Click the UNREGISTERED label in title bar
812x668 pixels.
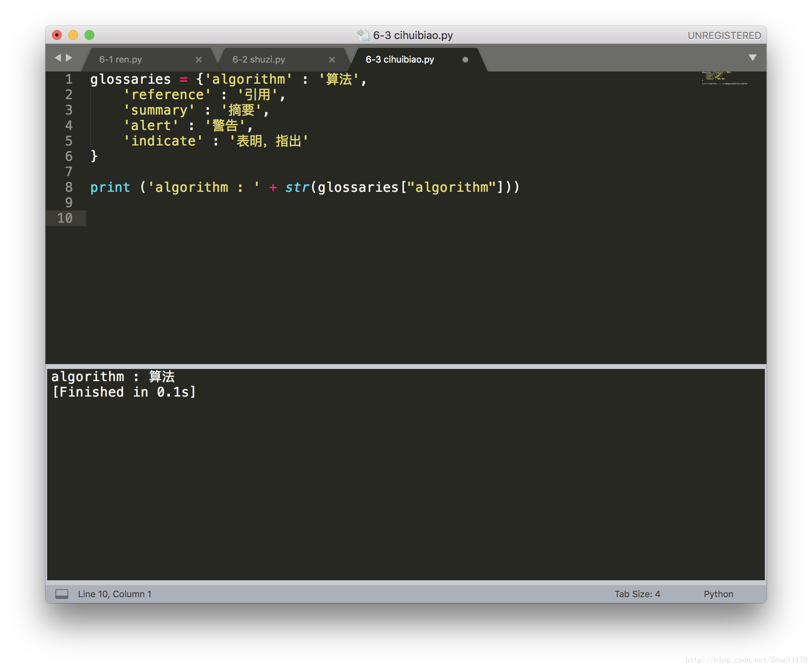pos(724,36)
